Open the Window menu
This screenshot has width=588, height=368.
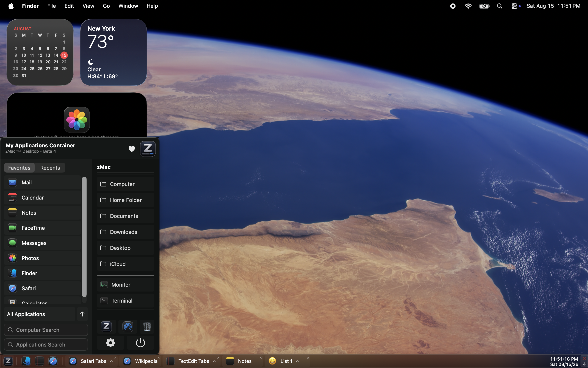tap(128, 6)
